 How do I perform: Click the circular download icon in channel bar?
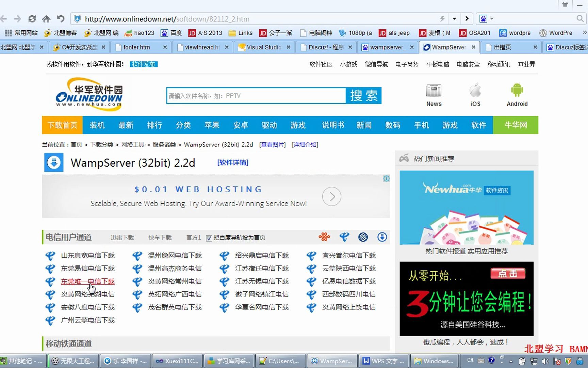pos(382,237)
